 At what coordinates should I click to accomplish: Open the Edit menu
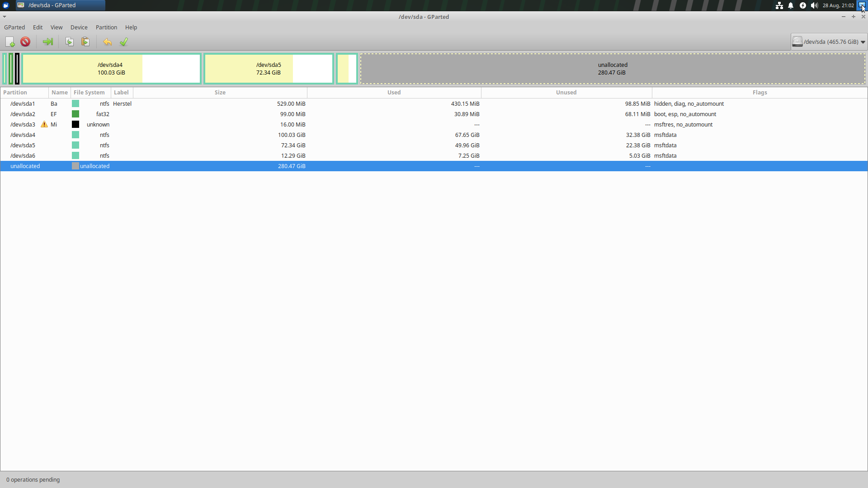click(x=38, y=28)
